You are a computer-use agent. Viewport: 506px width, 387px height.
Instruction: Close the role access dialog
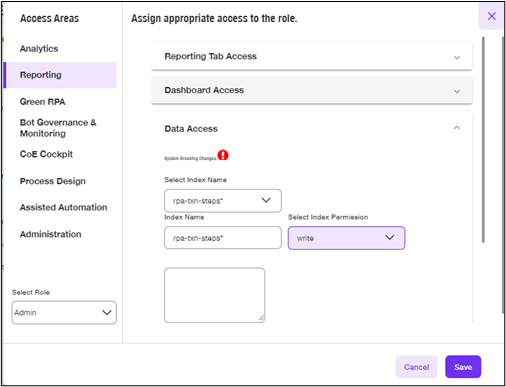point(491,16)
